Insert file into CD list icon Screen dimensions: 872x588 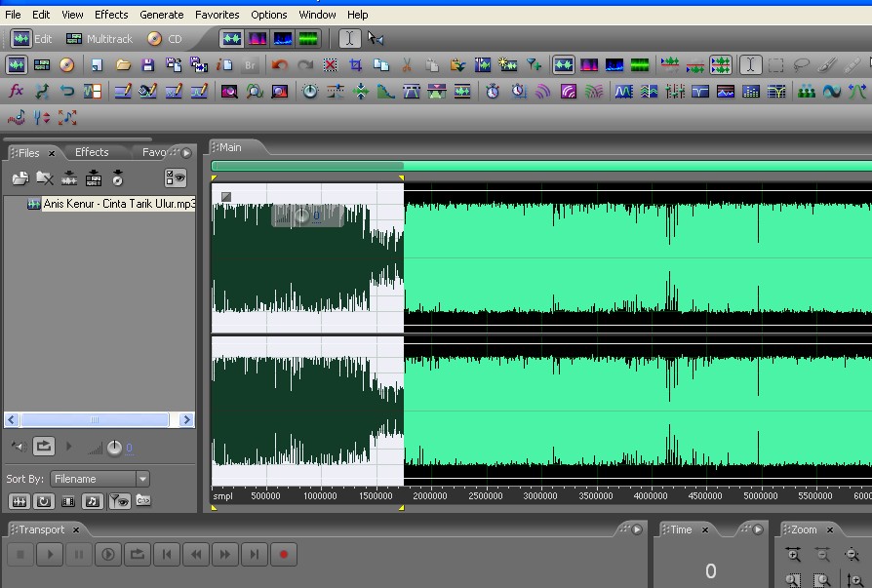(x=117, y=178)
